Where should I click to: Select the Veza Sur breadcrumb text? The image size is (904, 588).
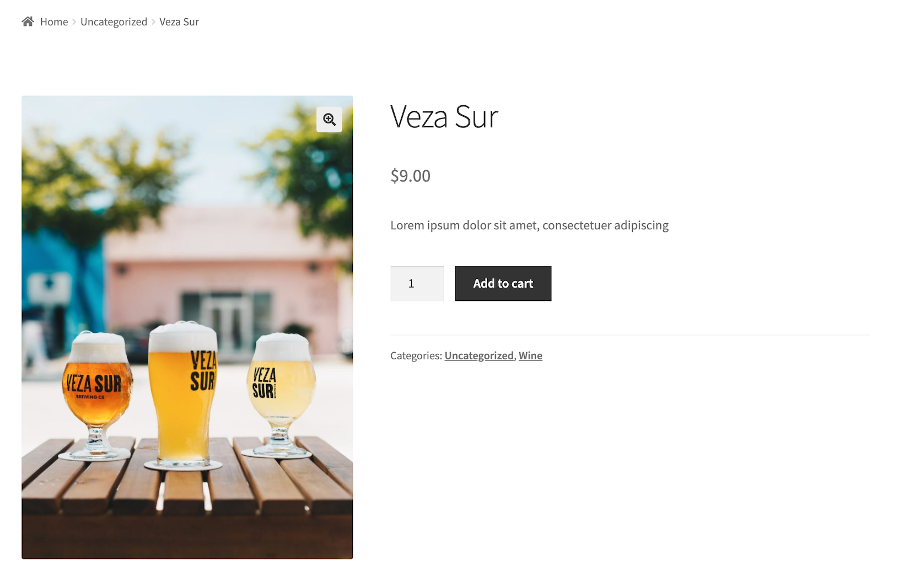coord(179,21)
